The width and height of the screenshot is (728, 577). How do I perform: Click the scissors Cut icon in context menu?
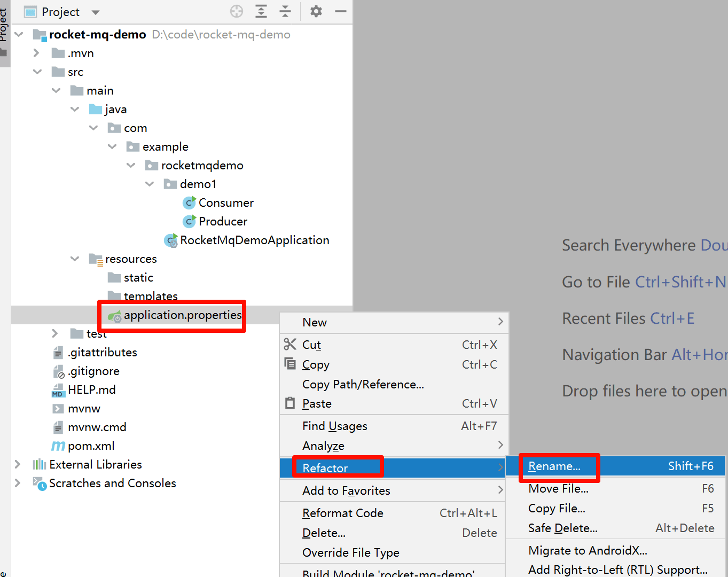coord(290,344)
